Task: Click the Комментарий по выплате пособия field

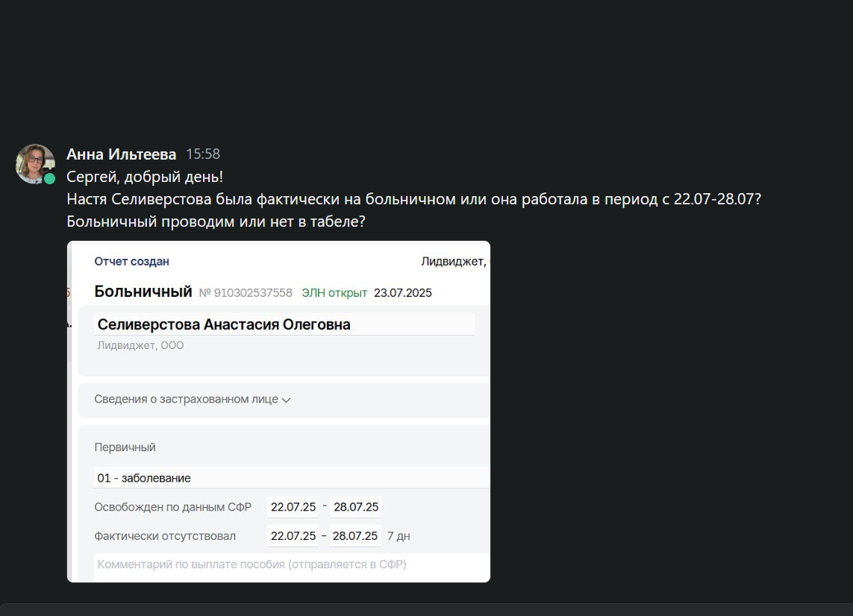Action: point(292,565)
